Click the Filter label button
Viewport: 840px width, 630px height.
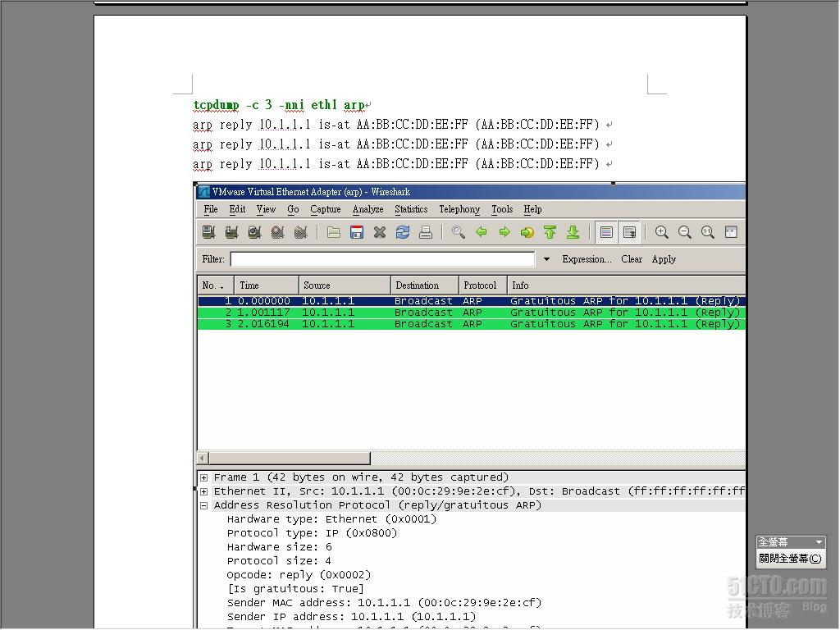point(213,259)
